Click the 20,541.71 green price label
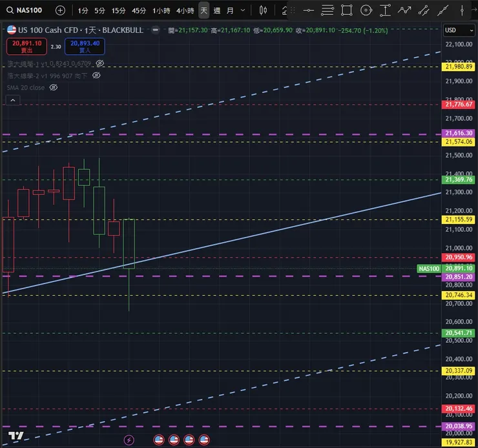Image resolution: width=478 pixels, height=448 pixels. [459, 333]
